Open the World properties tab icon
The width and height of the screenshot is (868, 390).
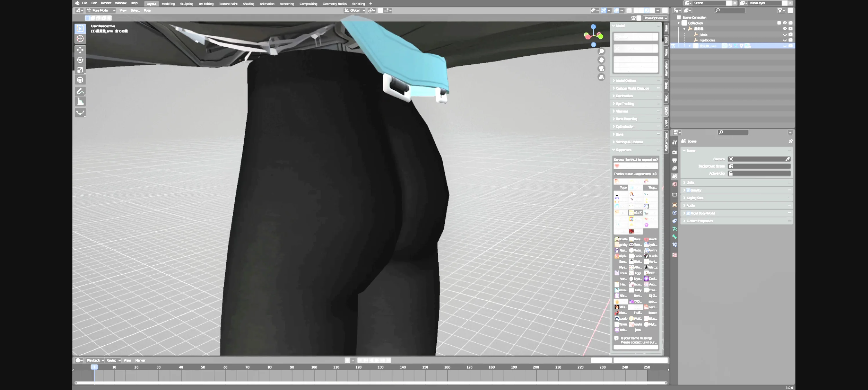[x=674, y=184]
